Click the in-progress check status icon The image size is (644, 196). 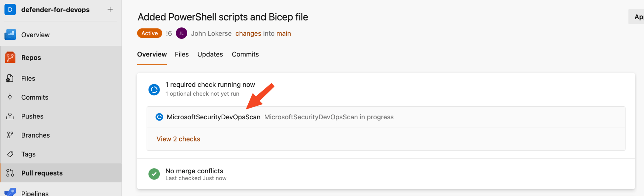tap(154, 89)
